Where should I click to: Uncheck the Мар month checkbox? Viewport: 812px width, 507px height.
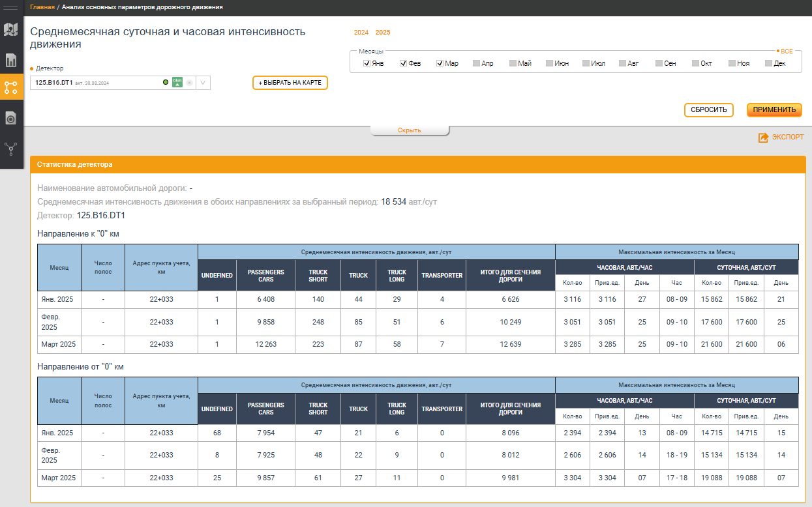click(440, 63)
